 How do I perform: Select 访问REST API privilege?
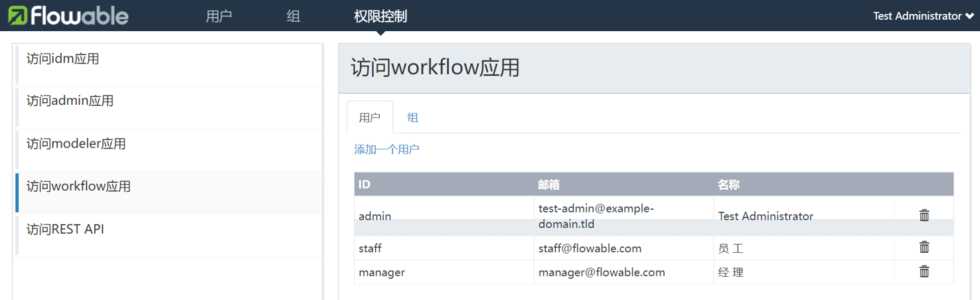click(x=66, y=230)
